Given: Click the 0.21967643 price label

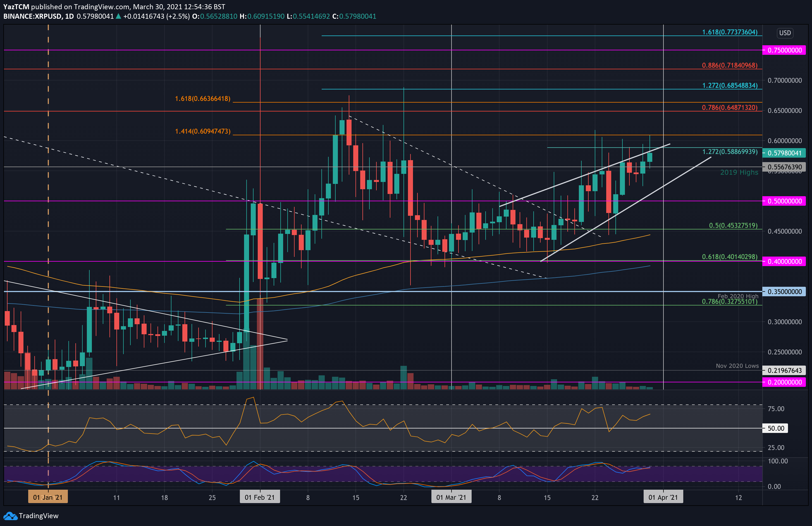Looking at the screenshot, I should [x=784, y=370].
